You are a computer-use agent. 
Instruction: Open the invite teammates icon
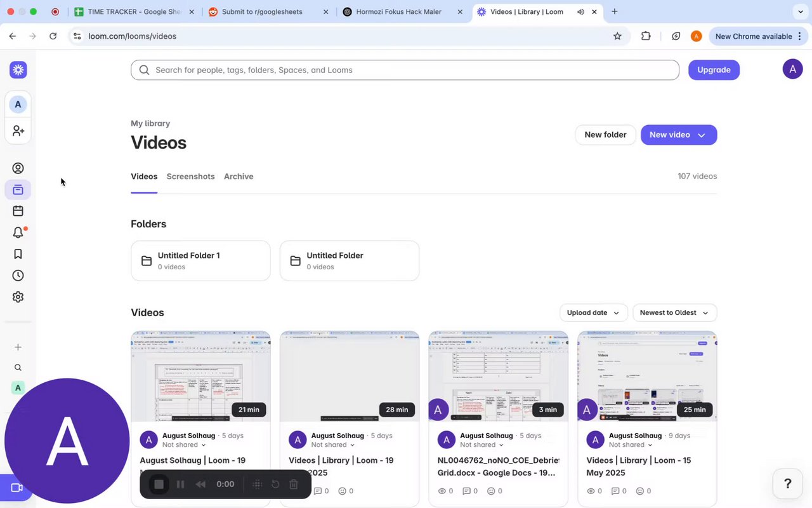18,130
